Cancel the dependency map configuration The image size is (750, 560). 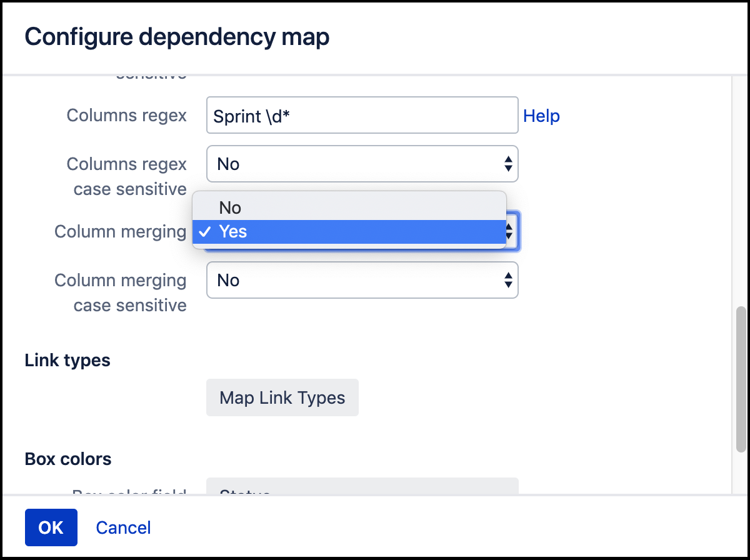(x=123, y=527)
